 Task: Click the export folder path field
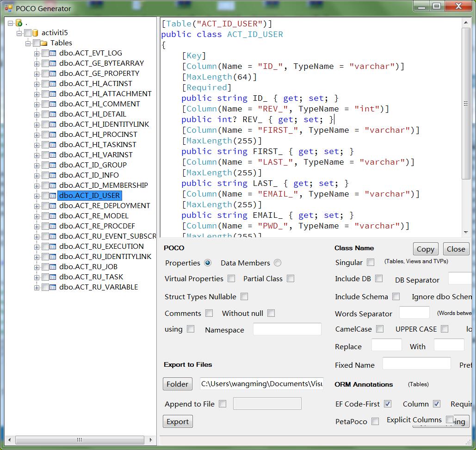coord(262,384)
